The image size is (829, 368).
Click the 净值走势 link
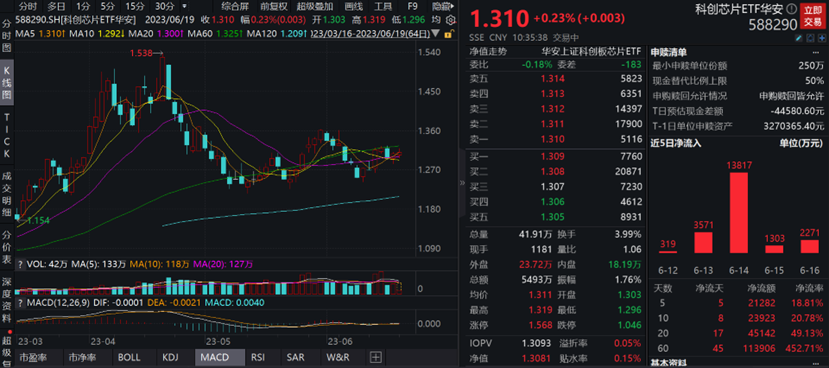487,52
